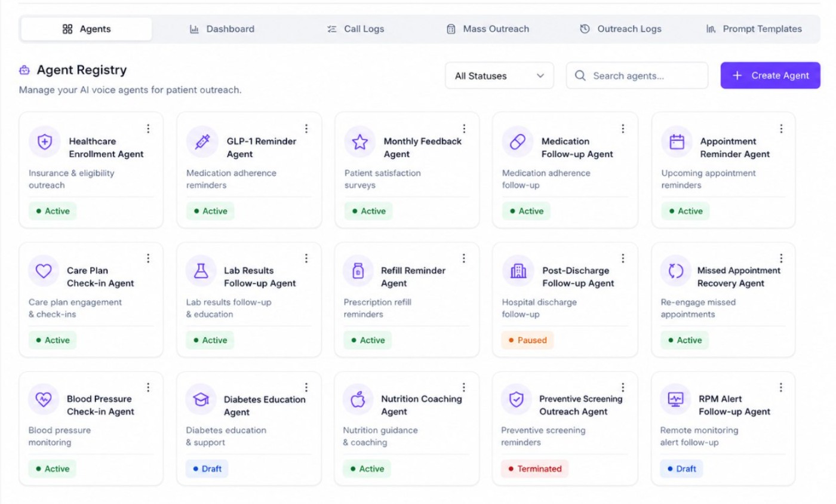Viewport: 836px width, 504px height.
Task: Open the three-dot menu on Monthly Feedback Agent
Action: tap(464, 129)
